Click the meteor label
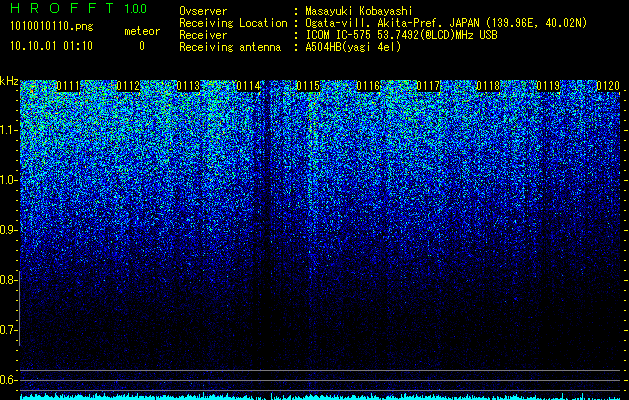This screenshot has height=400, width=629. [x=142, y=31]
